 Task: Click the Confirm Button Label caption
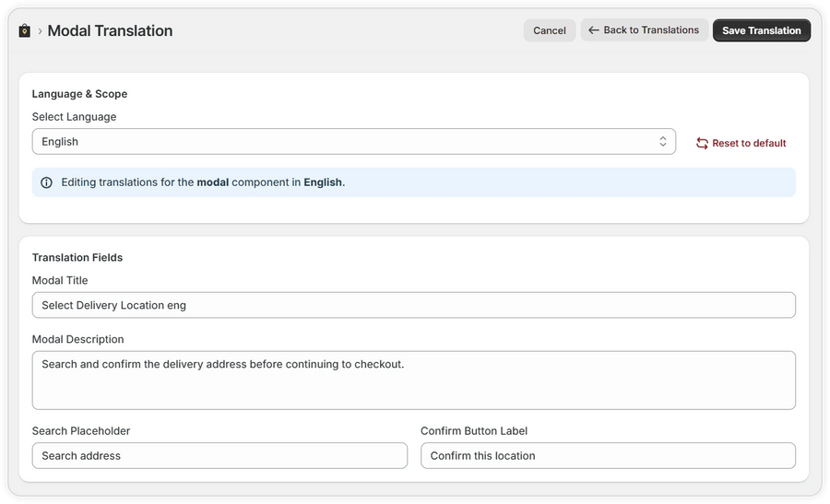click(x=474, y=431)
